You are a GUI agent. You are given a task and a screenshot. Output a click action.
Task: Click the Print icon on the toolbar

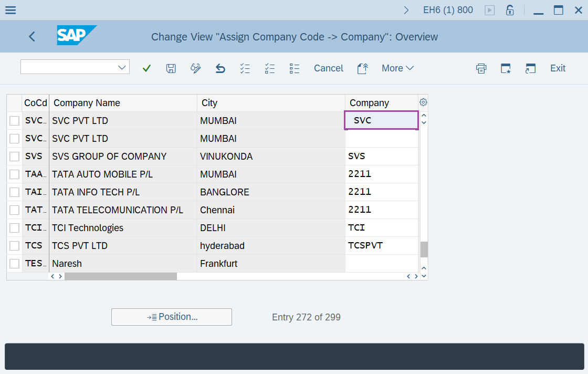tap(481, 68)
